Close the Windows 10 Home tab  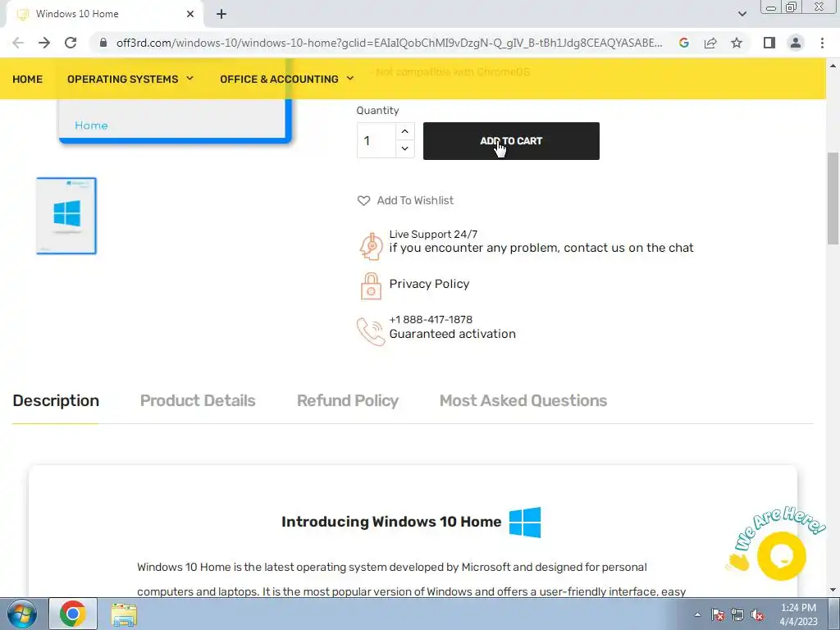click(x=190, y=14)
